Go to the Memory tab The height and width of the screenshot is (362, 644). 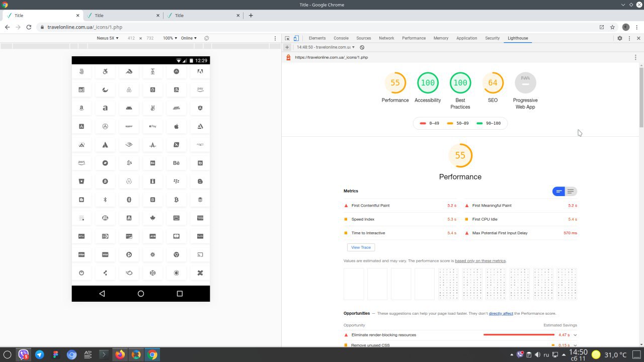pyautogui.click(x=441, y=38)
